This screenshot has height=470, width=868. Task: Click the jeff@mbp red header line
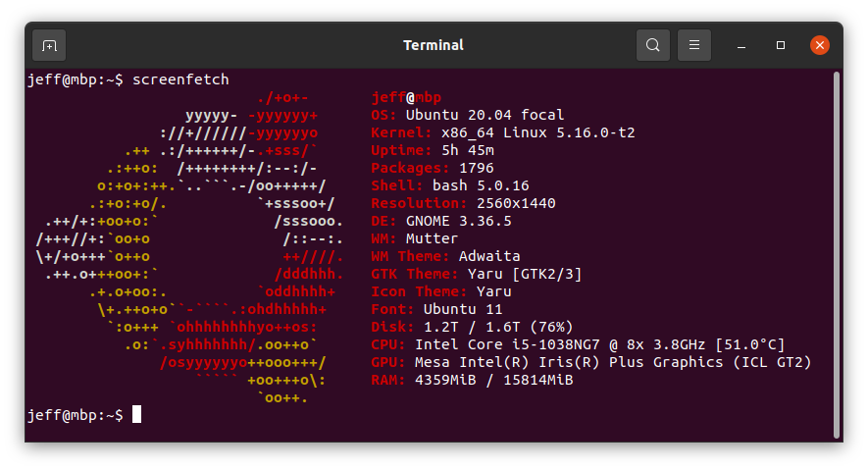coord(406,97)
